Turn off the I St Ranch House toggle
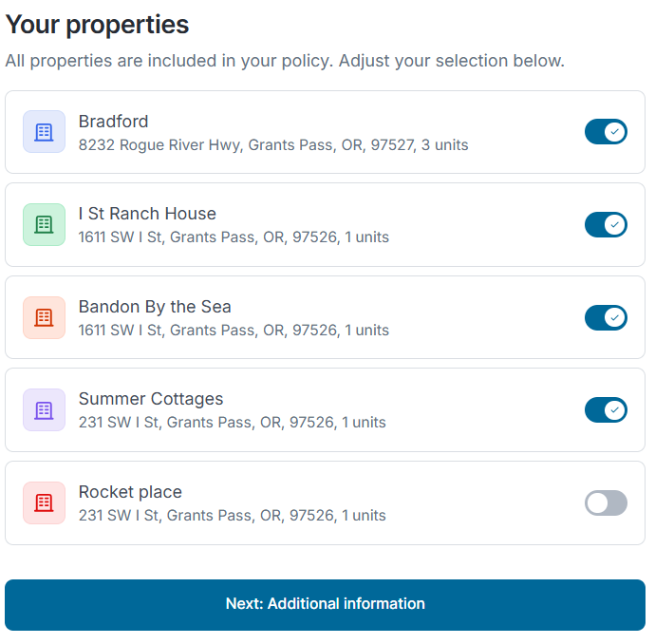 [606, 224]
